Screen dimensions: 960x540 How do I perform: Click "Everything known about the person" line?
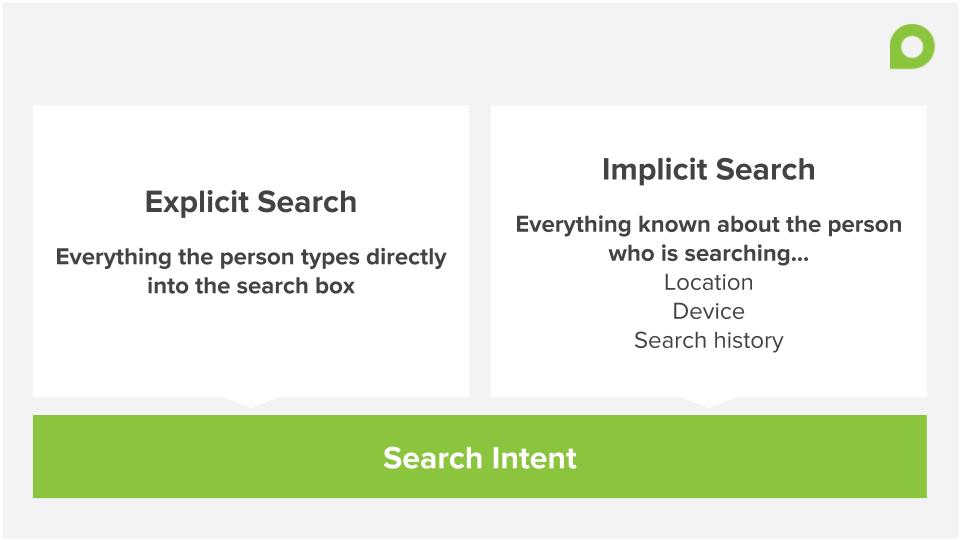tap(708, 225)
